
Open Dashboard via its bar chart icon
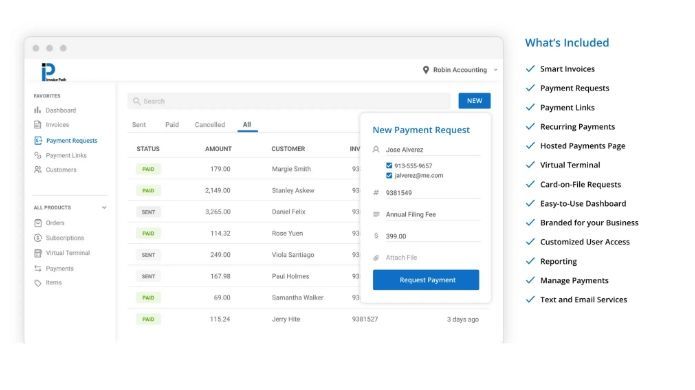point(38,110)
